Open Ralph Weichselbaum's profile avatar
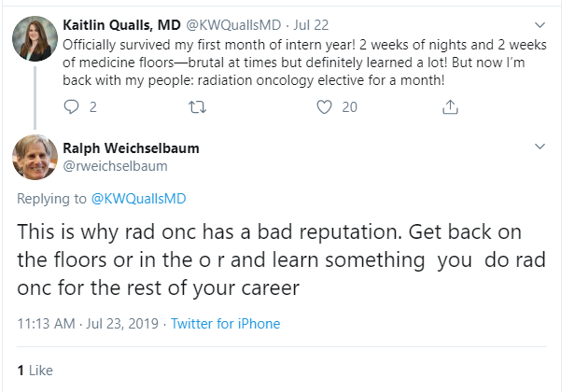This screenshot has height=392, width=575. point(35,156)
